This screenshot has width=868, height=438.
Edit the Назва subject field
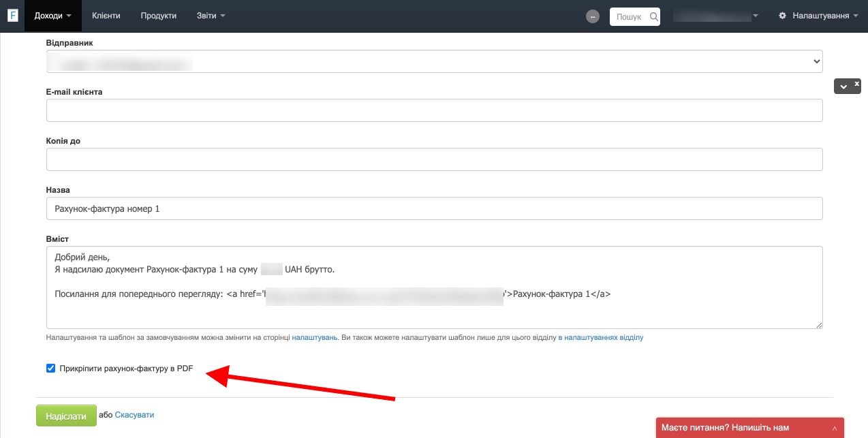pos(435,208)
